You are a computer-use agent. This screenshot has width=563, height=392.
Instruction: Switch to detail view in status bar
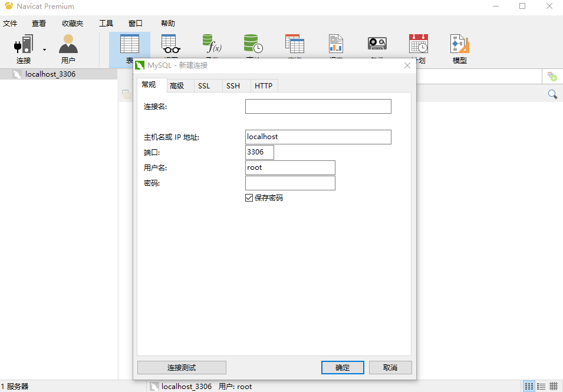[554, 386]
